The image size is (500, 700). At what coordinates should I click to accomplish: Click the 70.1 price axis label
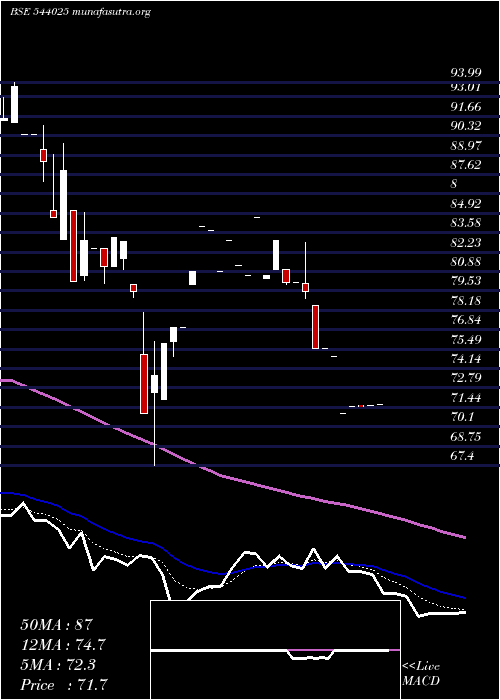click(x=462, y=417)
